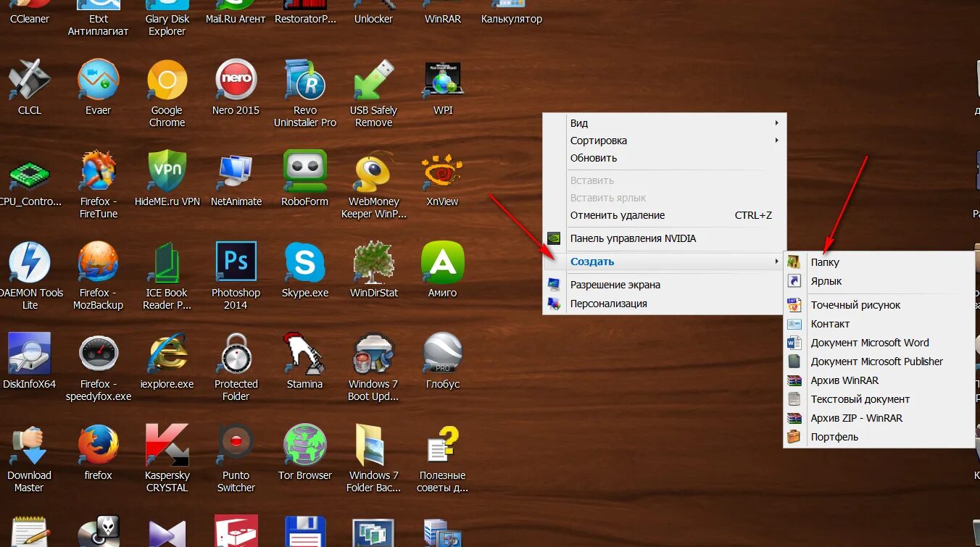The image size is (980, 547).
Task: Select Kaspersky CRYSTAL icon
Action: [167, 446]
